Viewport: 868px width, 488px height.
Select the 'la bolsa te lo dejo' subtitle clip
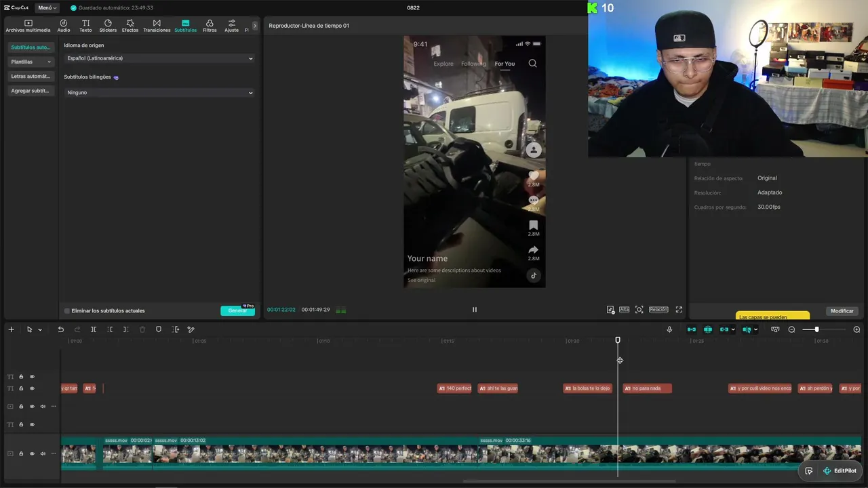pos(588,388)
